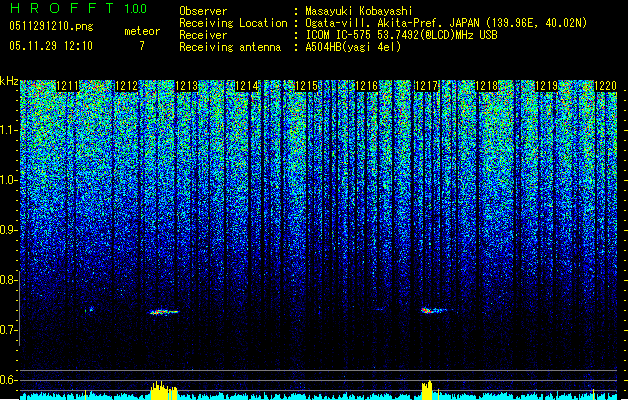
Task: Click the kHz axis unit label
Action: (x=9, y=81)
